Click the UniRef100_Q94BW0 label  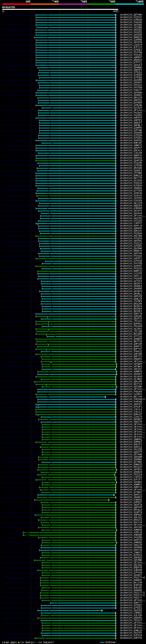coord(131,67)
